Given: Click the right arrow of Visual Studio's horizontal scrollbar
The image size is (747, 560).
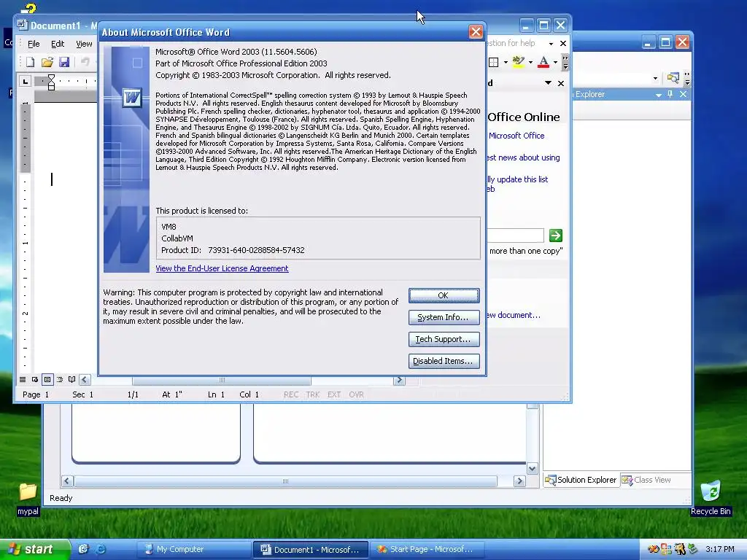Looking at the screenshot, I should click(519, 481).
